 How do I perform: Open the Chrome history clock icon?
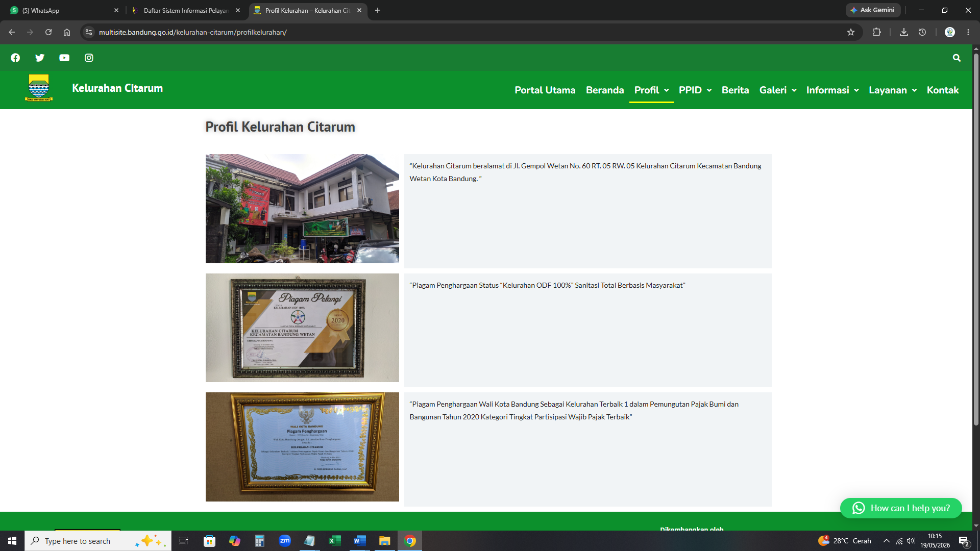[x=922, y=32]
